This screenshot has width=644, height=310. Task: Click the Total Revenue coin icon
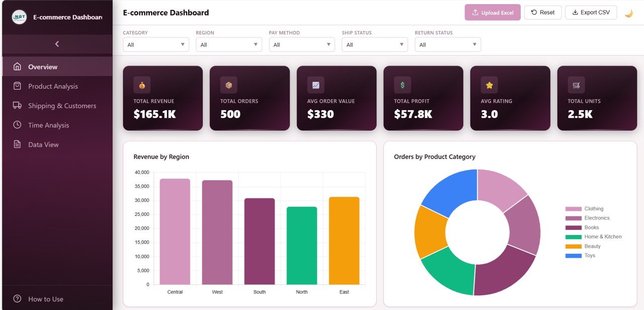point(141,85)
